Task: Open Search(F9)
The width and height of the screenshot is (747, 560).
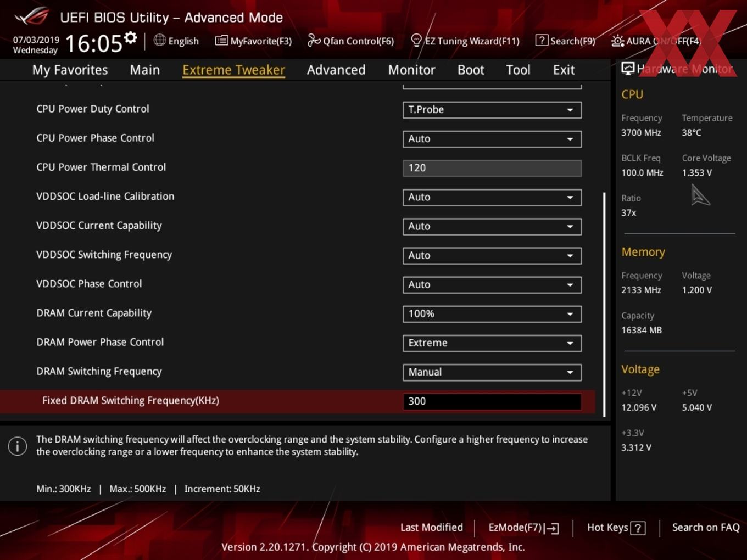Action: pos(565,41)
